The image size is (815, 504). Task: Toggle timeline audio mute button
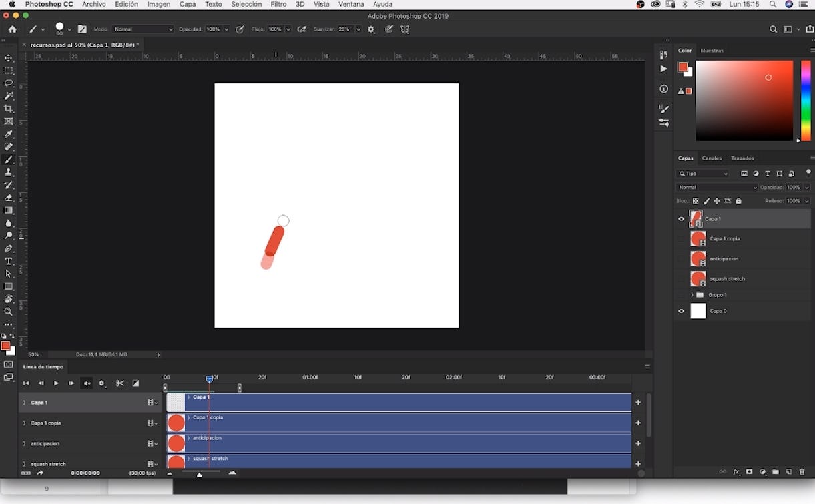coord(87,383)
